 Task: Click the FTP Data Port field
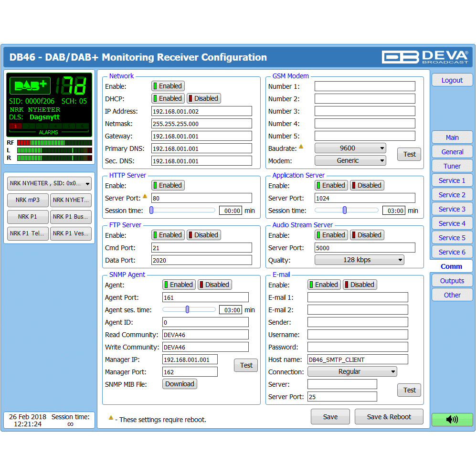coord(201,260)
